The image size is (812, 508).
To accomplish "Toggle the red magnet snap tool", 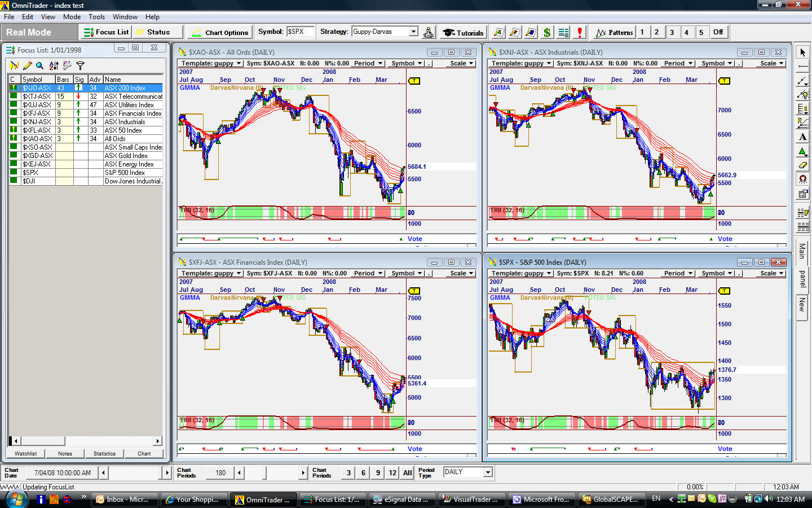I will 802,179.
